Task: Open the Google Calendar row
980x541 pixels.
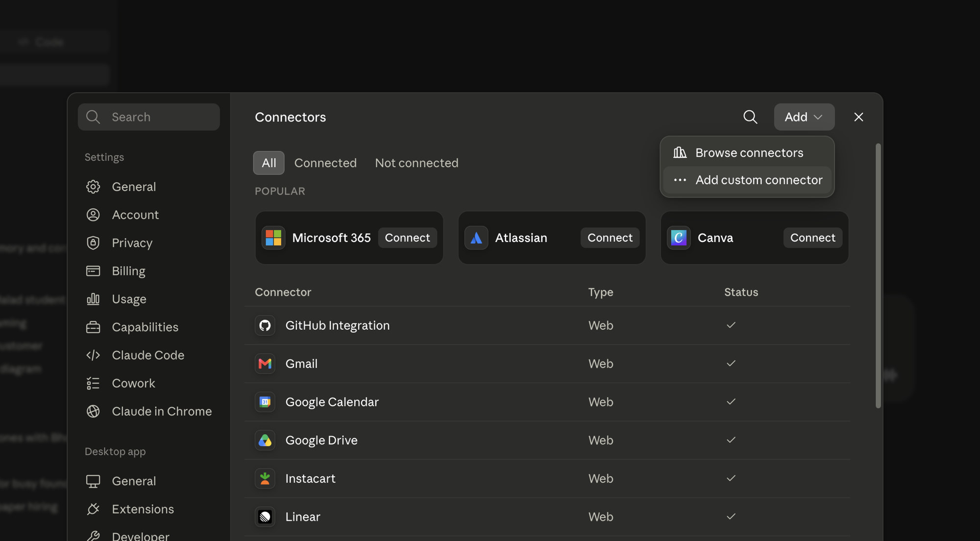Action: tap(547, 402)
